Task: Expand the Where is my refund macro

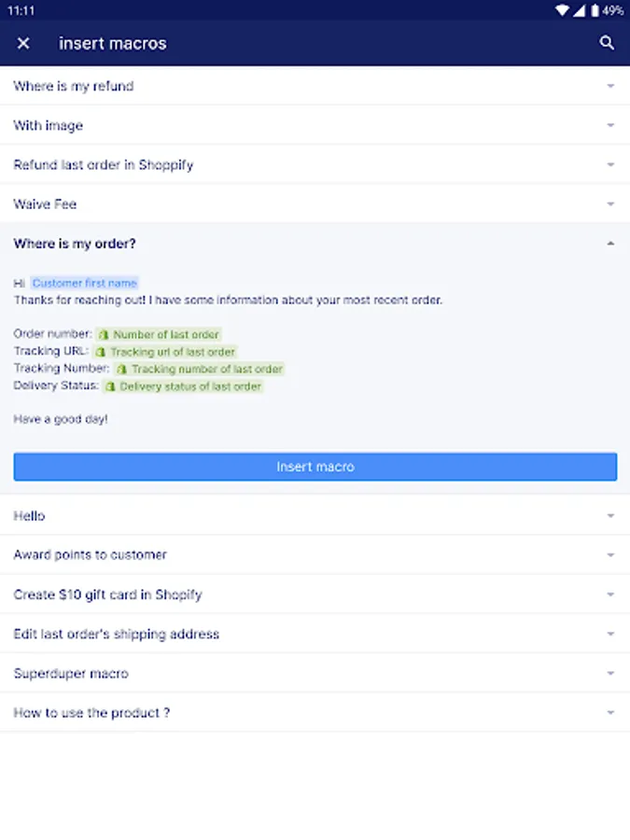Action: (610, 86)
